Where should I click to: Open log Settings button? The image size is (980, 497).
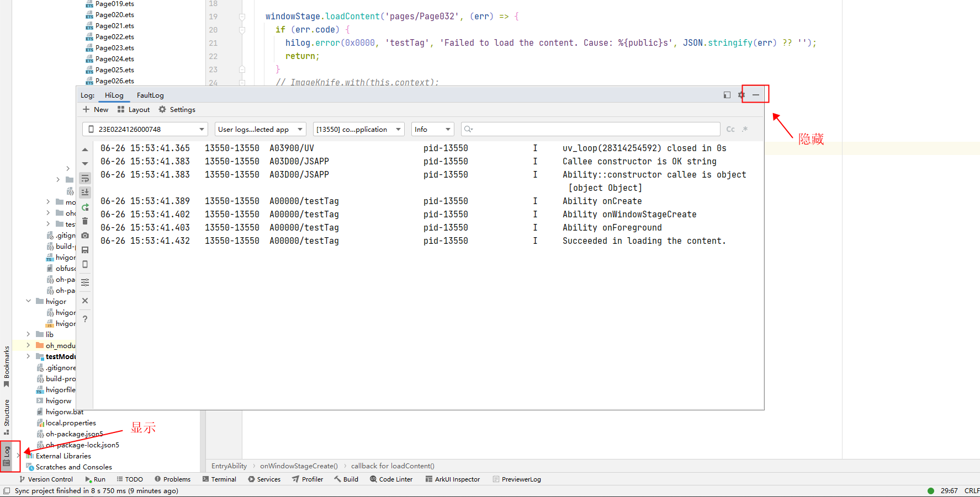click(177, 110)
